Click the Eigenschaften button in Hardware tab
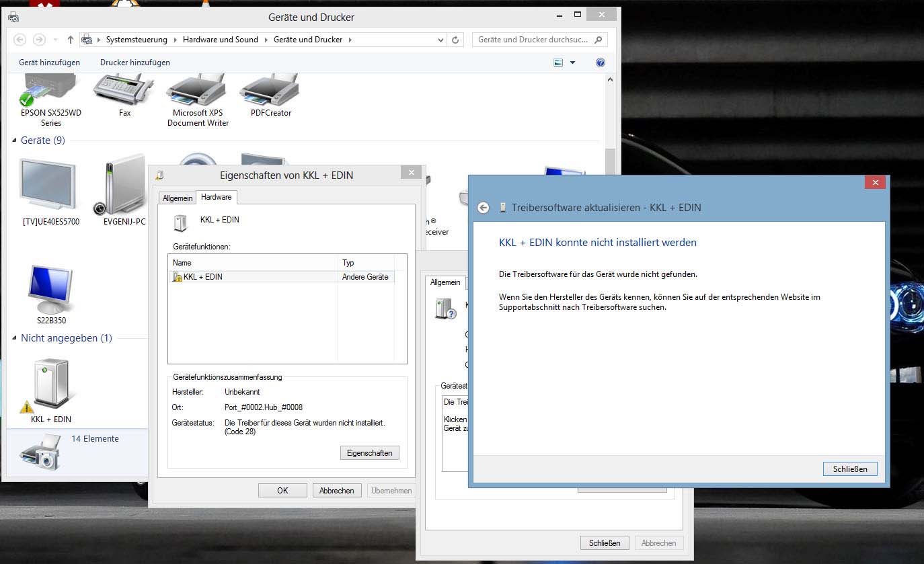 pos(369,453)
